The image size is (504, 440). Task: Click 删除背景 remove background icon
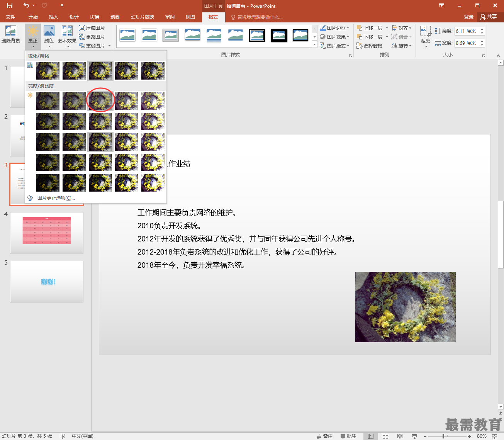coord(11,34)
